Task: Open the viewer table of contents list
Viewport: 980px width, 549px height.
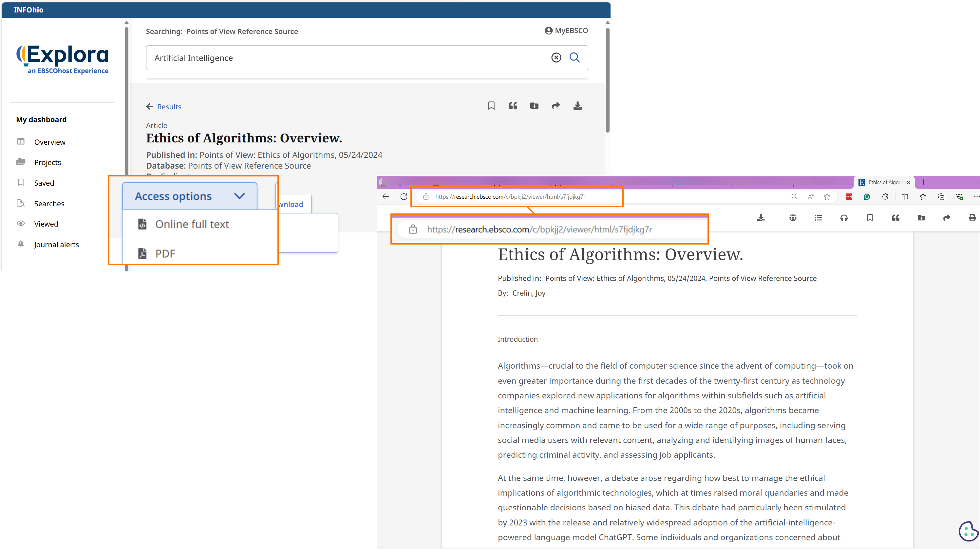Action: (818, 218)
